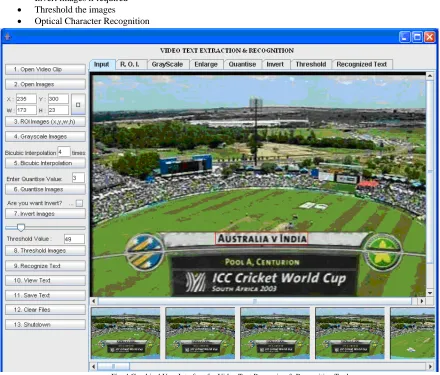Click '4. Grayscale Images' button

pyautogui.click(x=45, y=137)
